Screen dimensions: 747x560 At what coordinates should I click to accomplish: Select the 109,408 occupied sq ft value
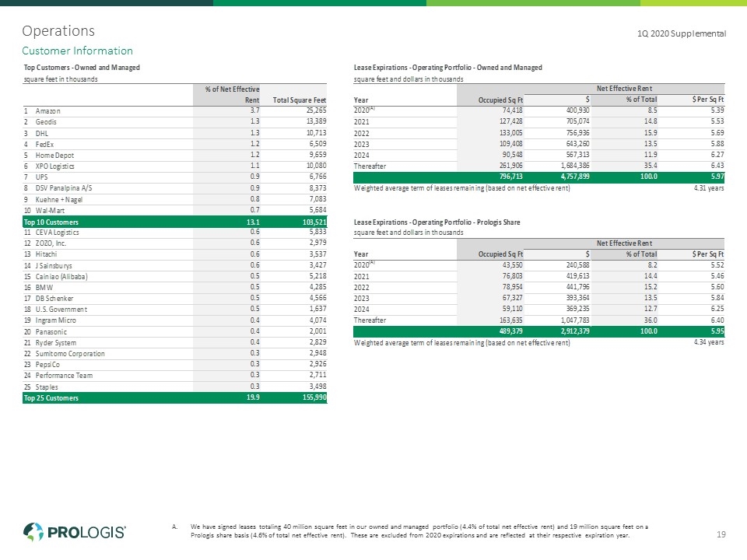(510, 144)
